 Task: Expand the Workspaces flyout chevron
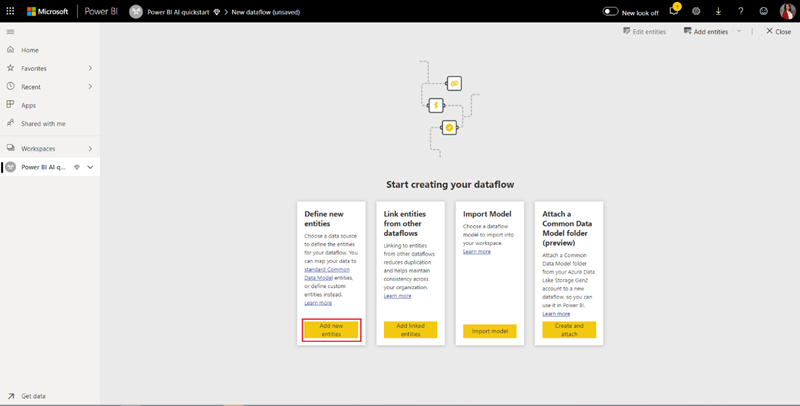click(90, 148)
